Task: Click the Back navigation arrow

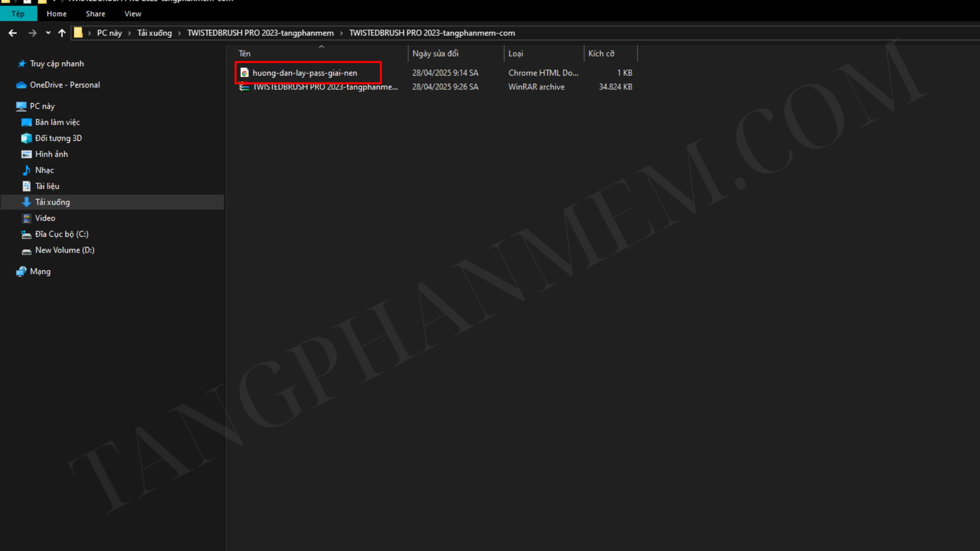Action: click(x=13, y=33)
